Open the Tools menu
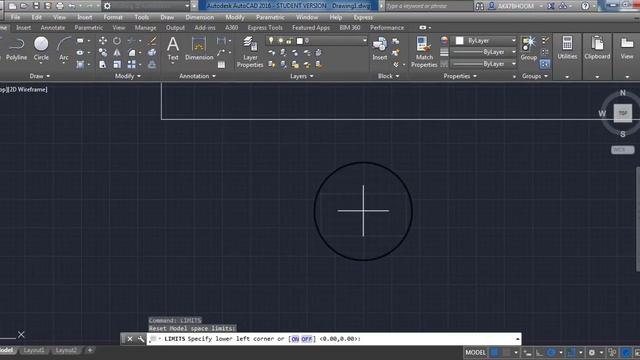The width and height of the screenshot is (640, 360). pyautogui.click(x=142, y=17)
